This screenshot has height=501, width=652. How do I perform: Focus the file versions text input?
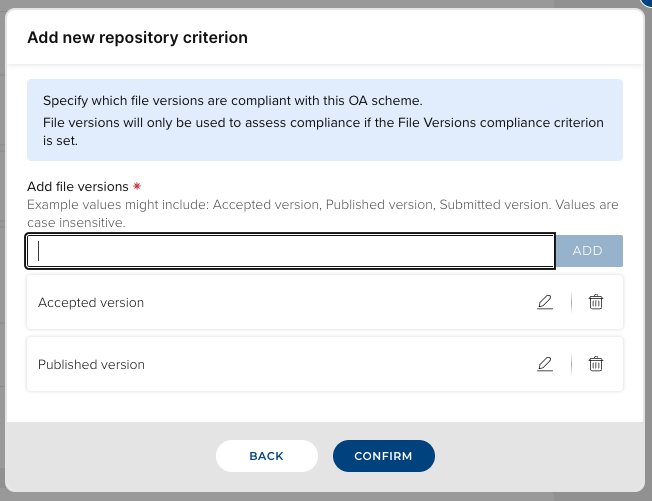[x=290, y=251]
